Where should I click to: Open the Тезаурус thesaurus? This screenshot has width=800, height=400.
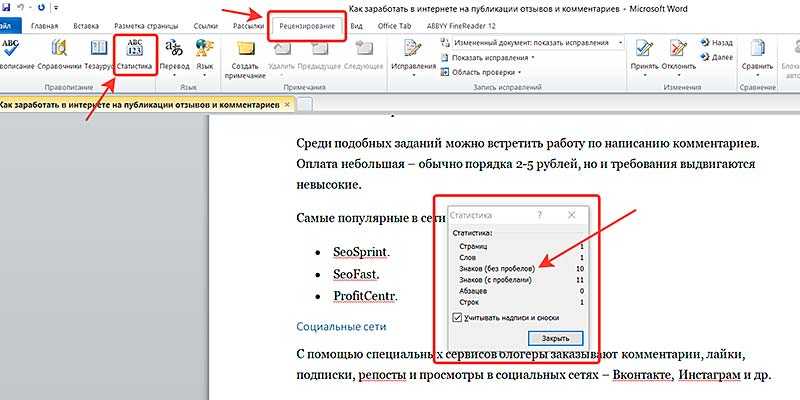pos(98,56)
